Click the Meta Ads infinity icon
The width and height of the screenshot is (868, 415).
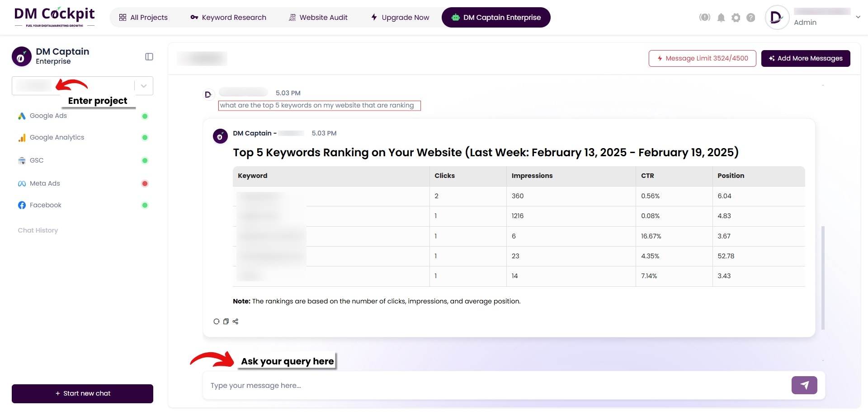22,183
